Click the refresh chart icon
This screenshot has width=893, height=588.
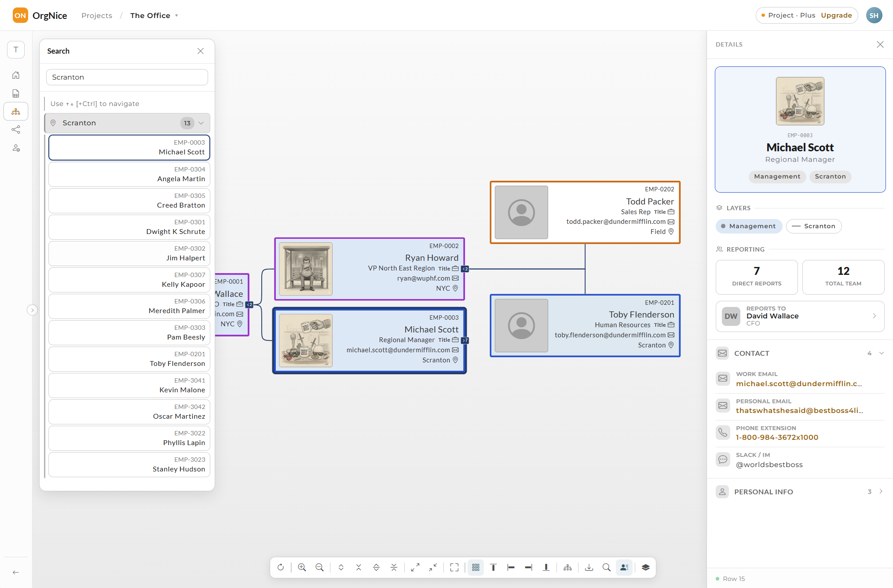click(x=281, y=567)
